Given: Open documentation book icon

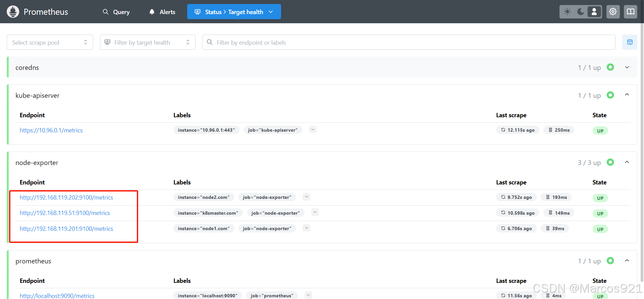Looking at the screenshot, I should (631, 12).
